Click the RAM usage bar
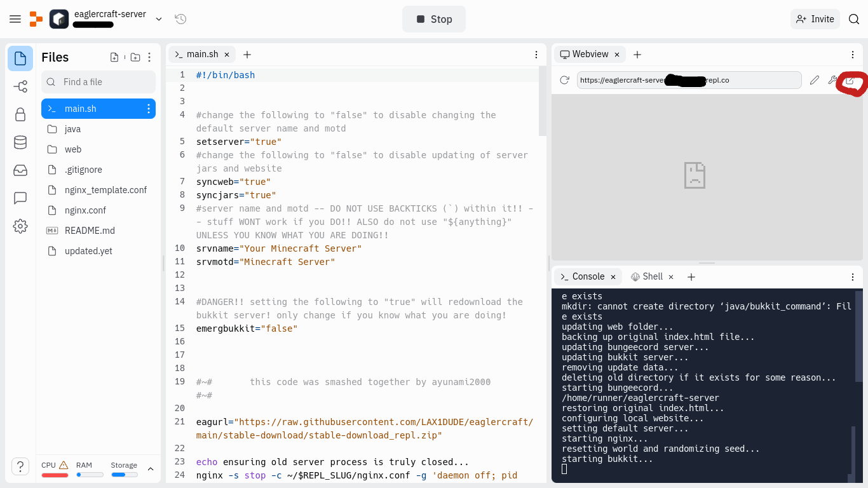The width and height of the screenshot is (868, 488). point(90,475)
